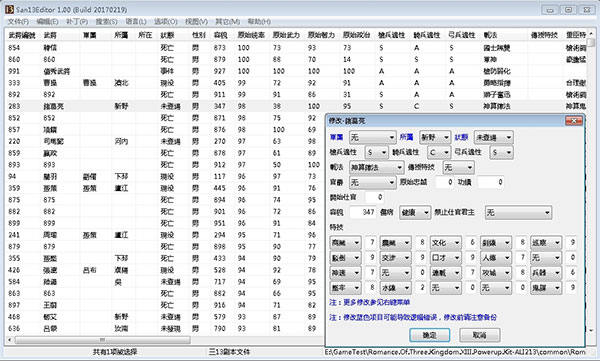Sort by the 状態 column header
The width and height of the screenshot is (600, 361).
pyautogui.click(x=167, y=35)
